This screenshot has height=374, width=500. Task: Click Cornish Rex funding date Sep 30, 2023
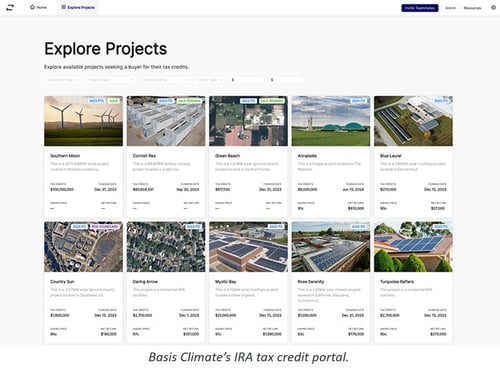tap(188, 189)
